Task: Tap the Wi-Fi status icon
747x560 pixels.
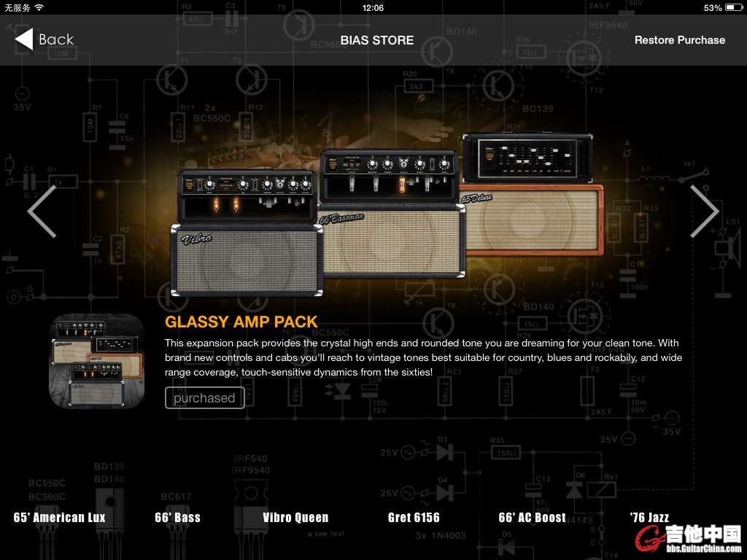Action: pos(39,8)
